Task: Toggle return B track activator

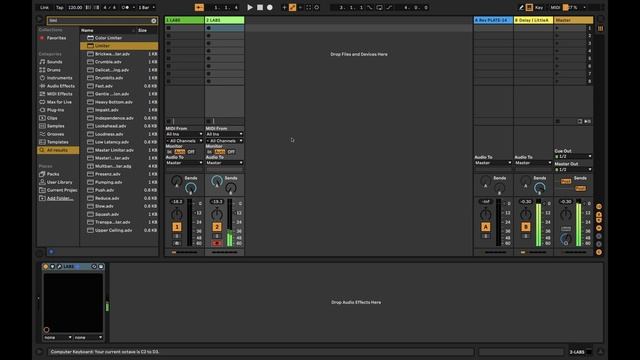Action: (x=525, y=227)
